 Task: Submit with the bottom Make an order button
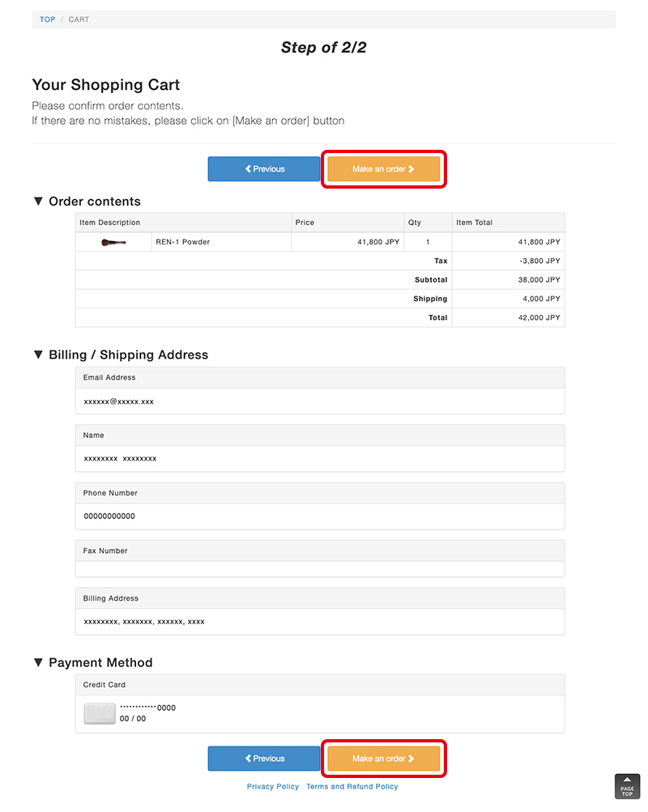pos(383,759)
